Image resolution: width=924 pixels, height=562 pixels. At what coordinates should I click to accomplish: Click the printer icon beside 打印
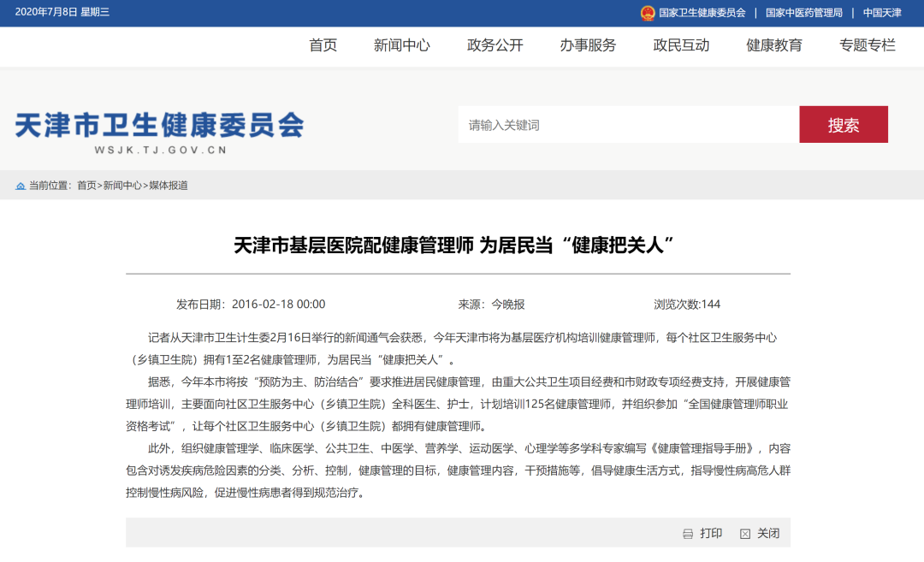(688, 534)
